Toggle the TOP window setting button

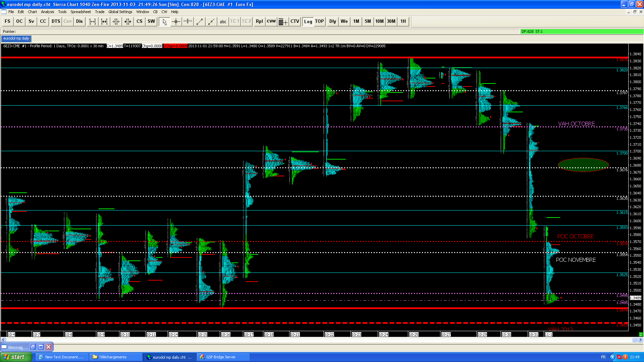319,21
